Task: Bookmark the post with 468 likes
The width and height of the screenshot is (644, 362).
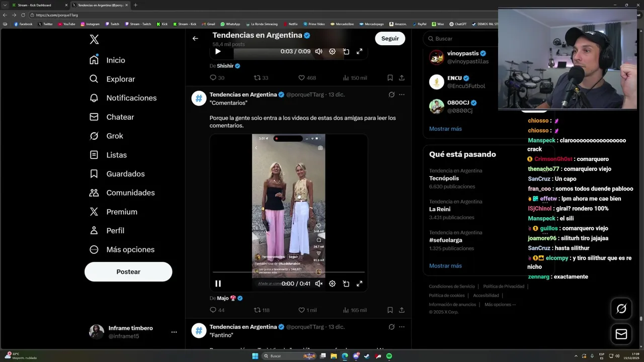Action: (390, 78)
